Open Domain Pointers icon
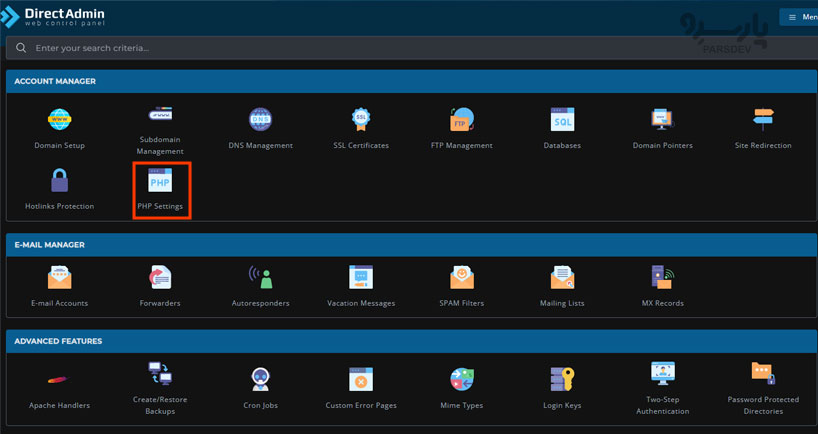Screen dimensions: 818x434 pyautogui.click(x=663, y=119)
